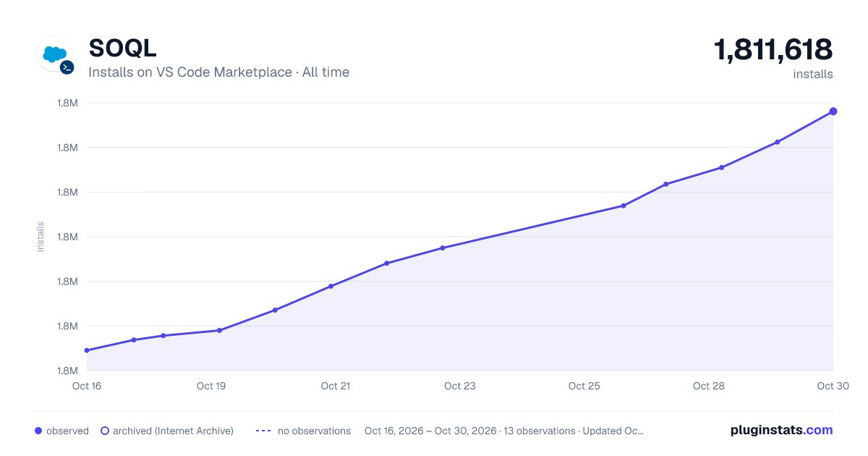The height and width of the screenshot is (456, 868).
Task: Click the 'archived (Internet Archive)' legend label
Action: click(x=173, y=431)
